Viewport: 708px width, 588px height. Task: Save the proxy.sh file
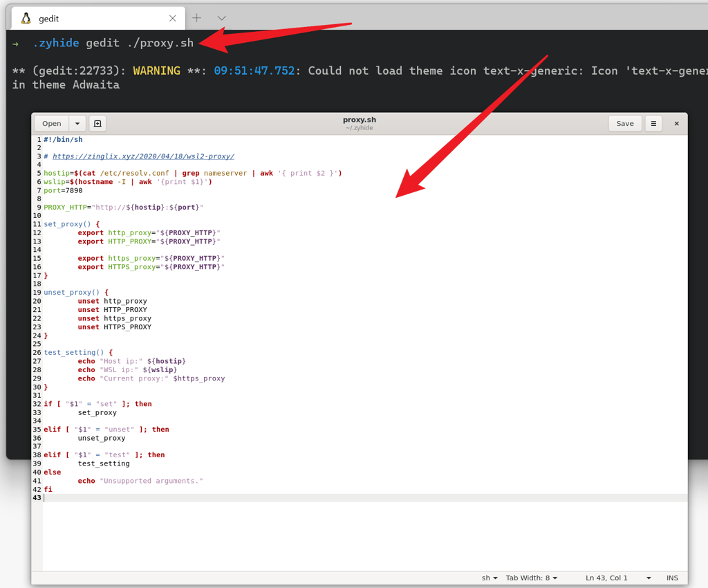click(625, 123)
